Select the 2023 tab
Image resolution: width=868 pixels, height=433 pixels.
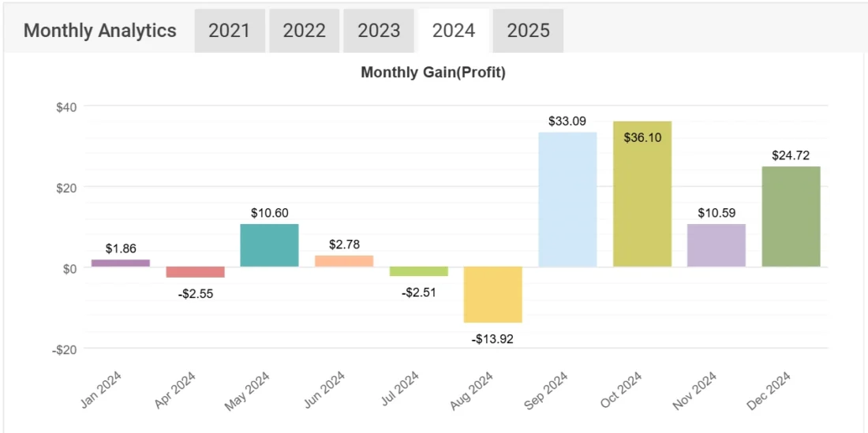[x=379, y=31]
